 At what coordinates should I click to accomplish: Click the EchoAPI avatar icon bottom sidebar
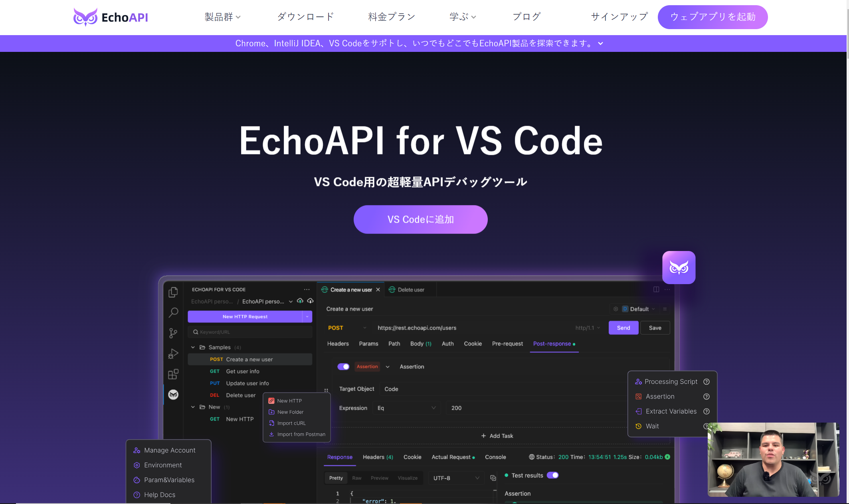pos(173,395)
